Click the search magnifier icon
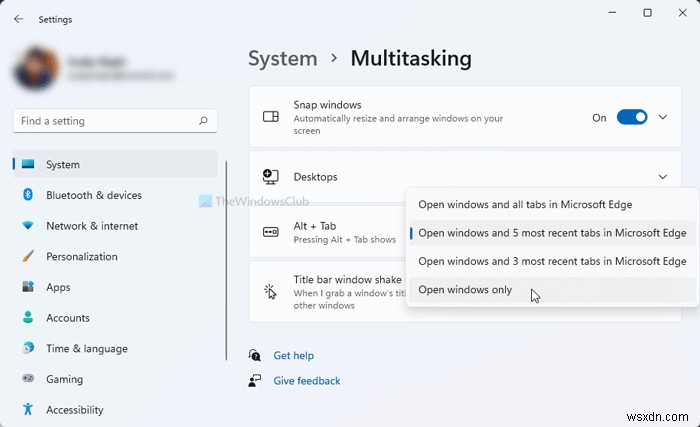This screenshot has width=700, height=427. coord(203,121)
